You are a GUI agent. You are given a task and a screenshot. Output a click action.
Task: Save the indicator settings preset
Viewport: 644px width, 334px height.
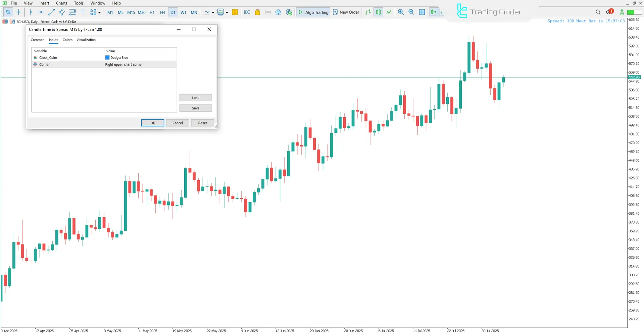(195, 108)
